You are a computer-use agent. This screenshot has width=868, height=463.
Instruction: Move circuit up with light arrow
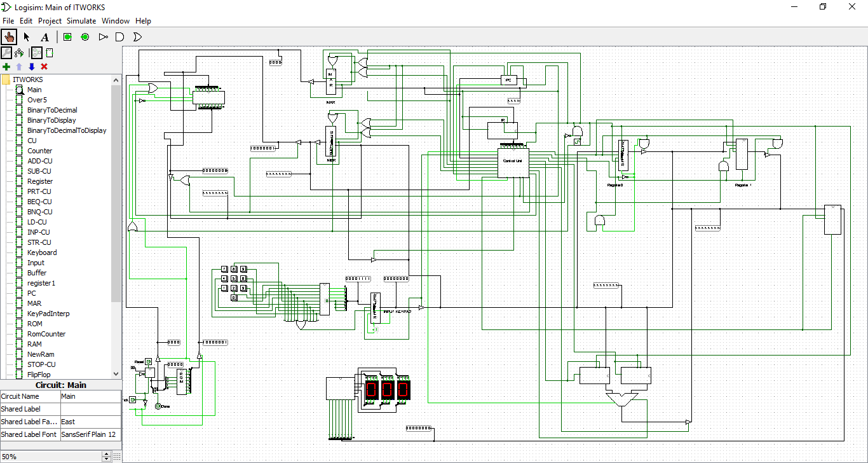(x=19, y=67)
